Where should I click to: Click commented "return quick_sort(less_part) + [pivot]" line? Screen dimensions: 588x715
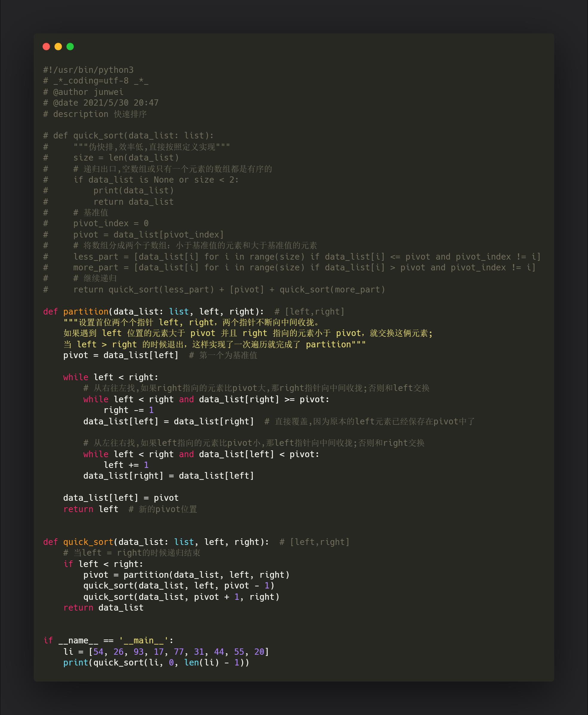pyautogui.click(x=229, y=289)
